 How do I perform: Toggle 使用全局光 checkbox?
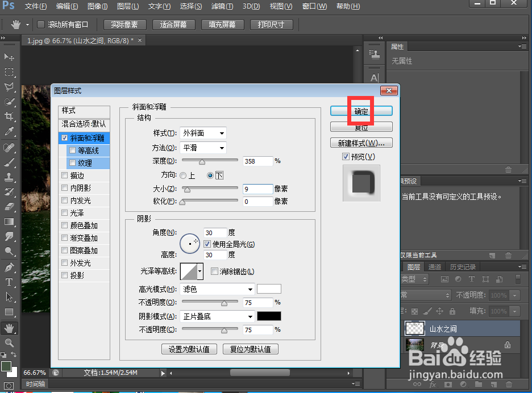[207, 244]
